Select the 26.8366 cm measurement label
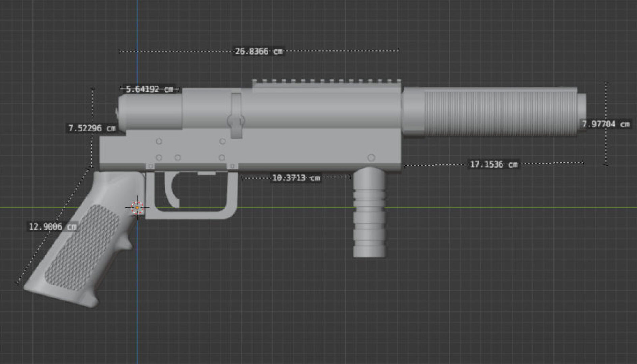 click(x=258, y=51)
